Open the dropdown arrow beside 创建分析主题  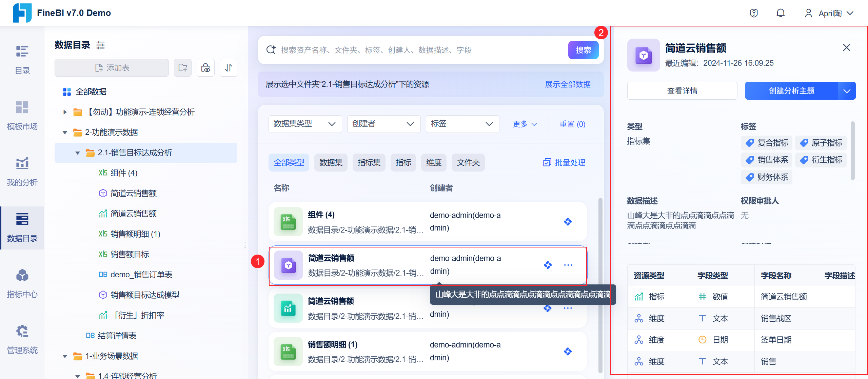[x=847, y=91]
